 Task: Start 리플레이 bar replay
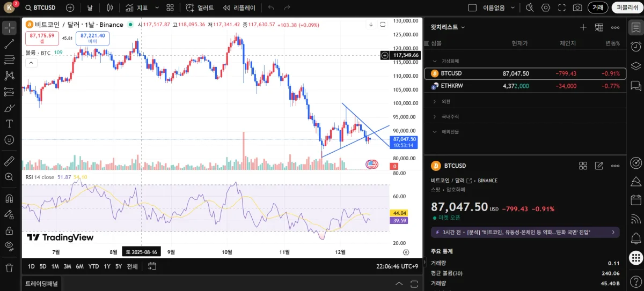[240, 8]
